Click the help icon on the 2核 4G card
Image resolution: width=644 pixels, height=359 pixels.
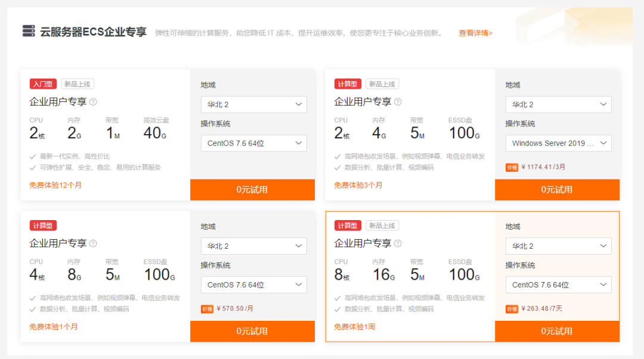[398, 102]
